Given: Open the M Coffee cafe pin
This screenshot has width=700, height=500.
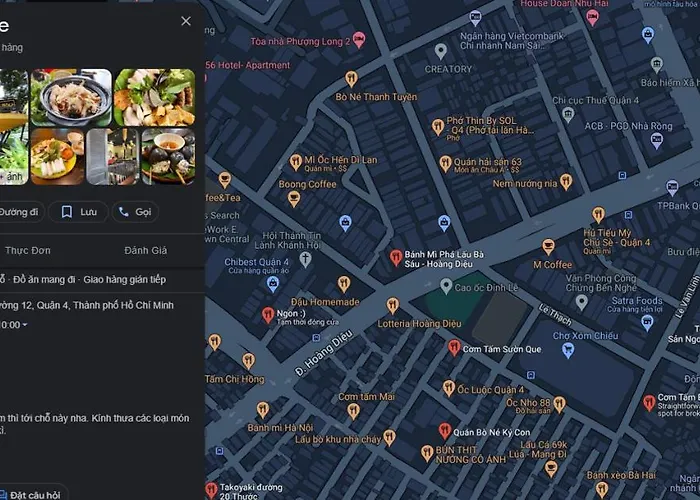Looking at the screenshot, I should (548, 246).
